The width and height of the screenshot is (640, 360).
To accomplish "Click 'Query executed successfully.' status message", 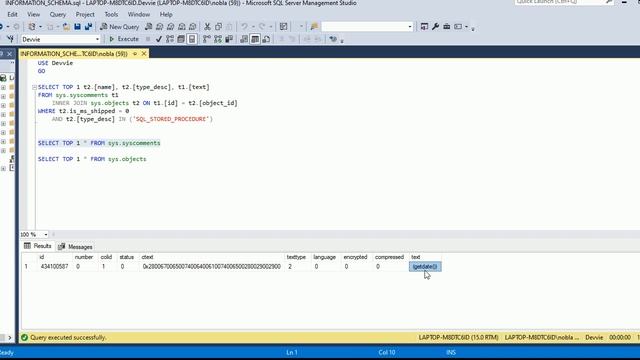I will [68, 338].
